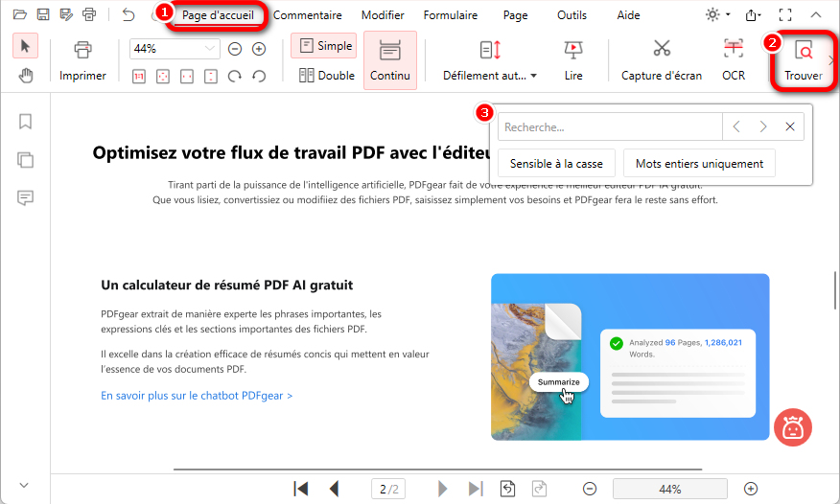Open the zoom percentage combo box
This screenshot has width=840, height=504.
(175, 49)
